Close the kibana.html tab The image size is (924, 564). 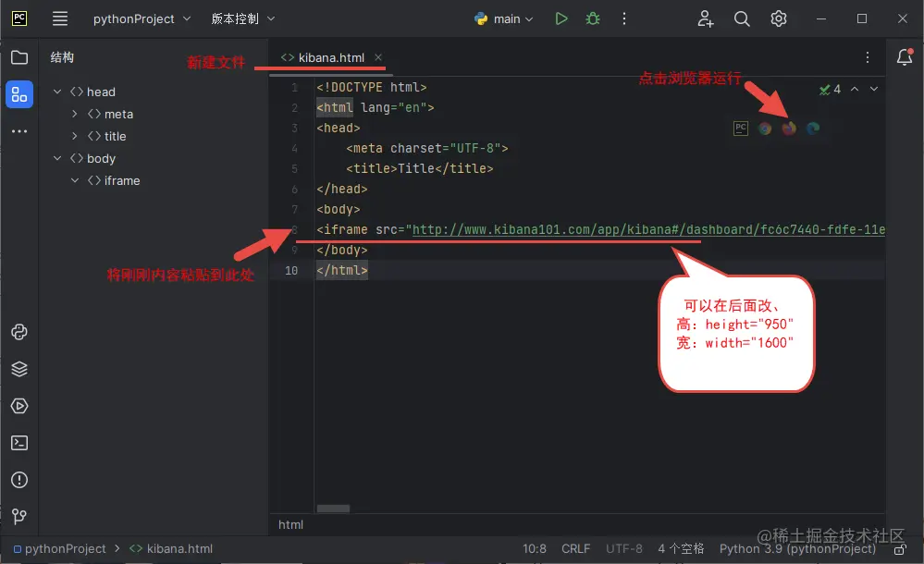click(378, 57)
